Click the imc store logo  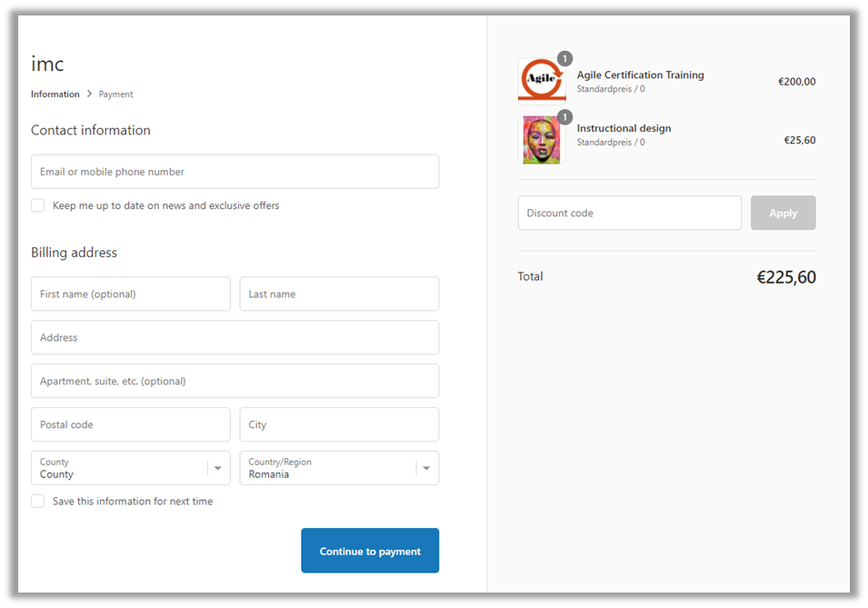(47, 65)
